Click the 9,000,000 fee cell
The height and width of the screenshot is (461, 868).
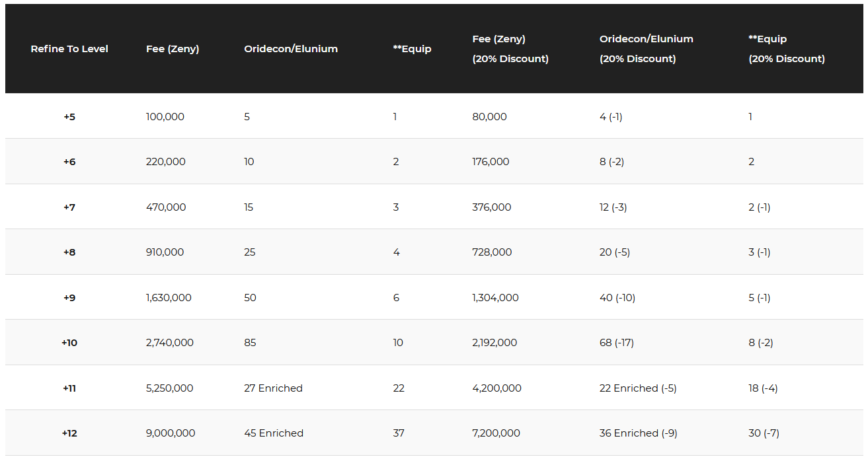tap(171, 433)
